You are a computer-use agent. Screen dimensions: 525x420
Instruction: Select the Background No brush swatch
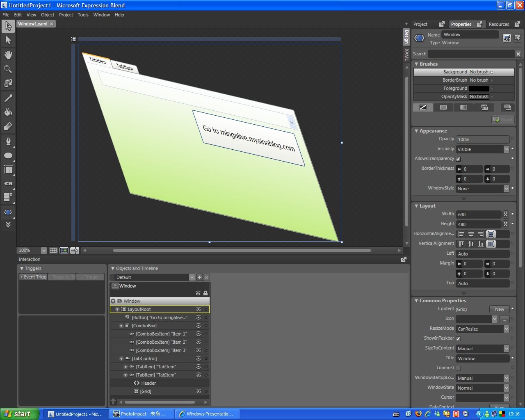pos(479,72)
